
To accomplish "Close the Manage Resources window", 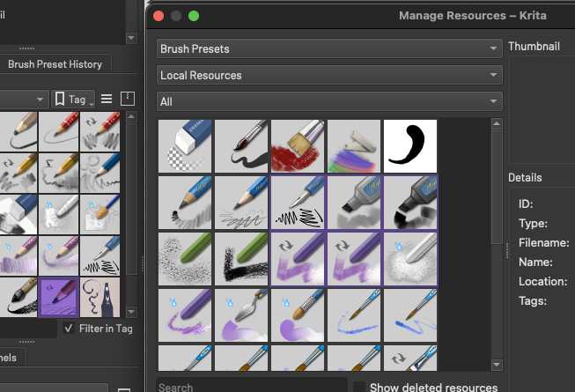I will click(x=158, y=16).
